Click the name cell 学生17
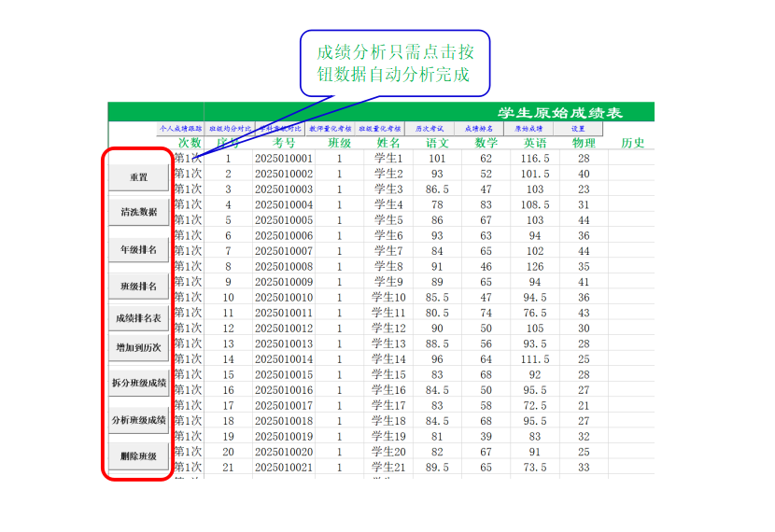The height and width of the screenshot is (532, 775). tap(388, 406)
